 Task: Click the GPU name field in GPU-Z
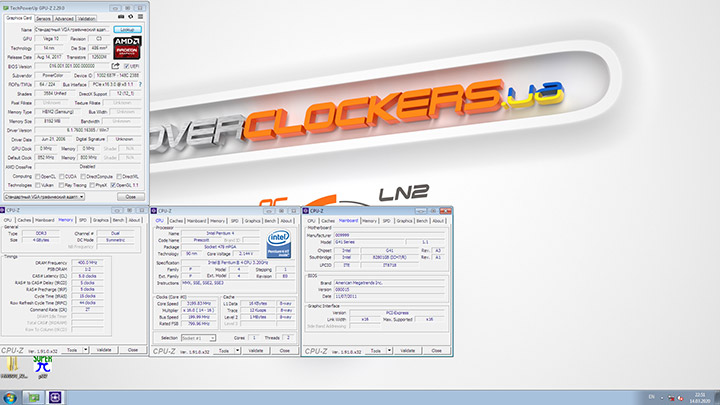[x=72, y=29]
